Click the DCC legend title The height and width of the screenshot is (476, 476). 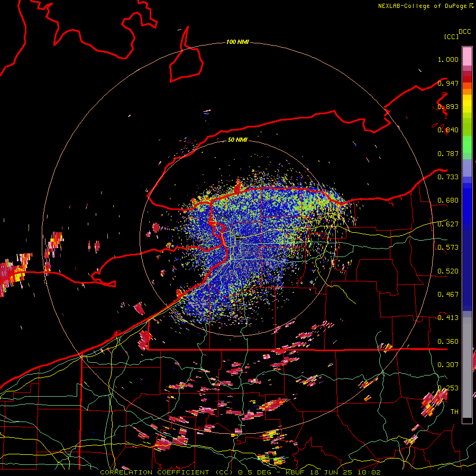(x=465, y=32)
